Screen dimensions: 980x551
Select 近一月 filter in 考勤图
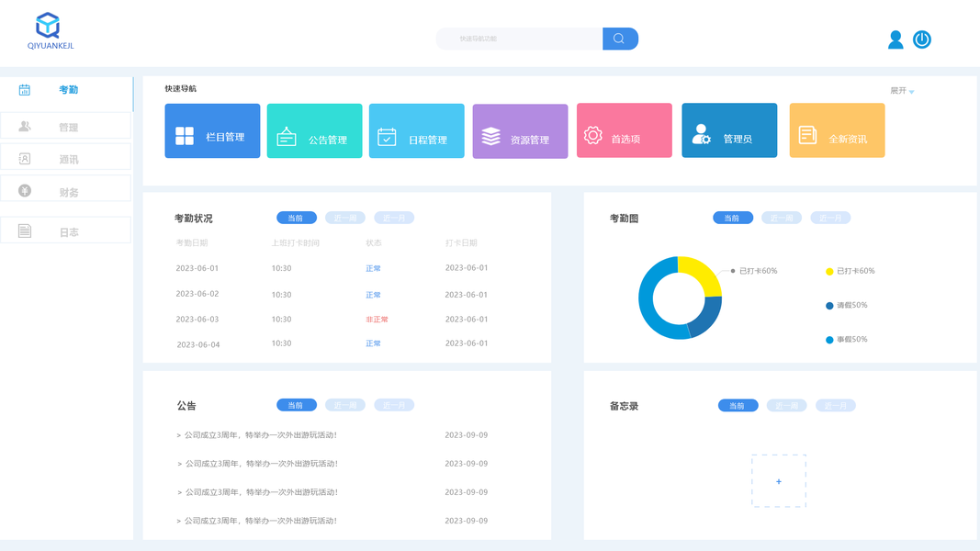(x=830, y=218)
